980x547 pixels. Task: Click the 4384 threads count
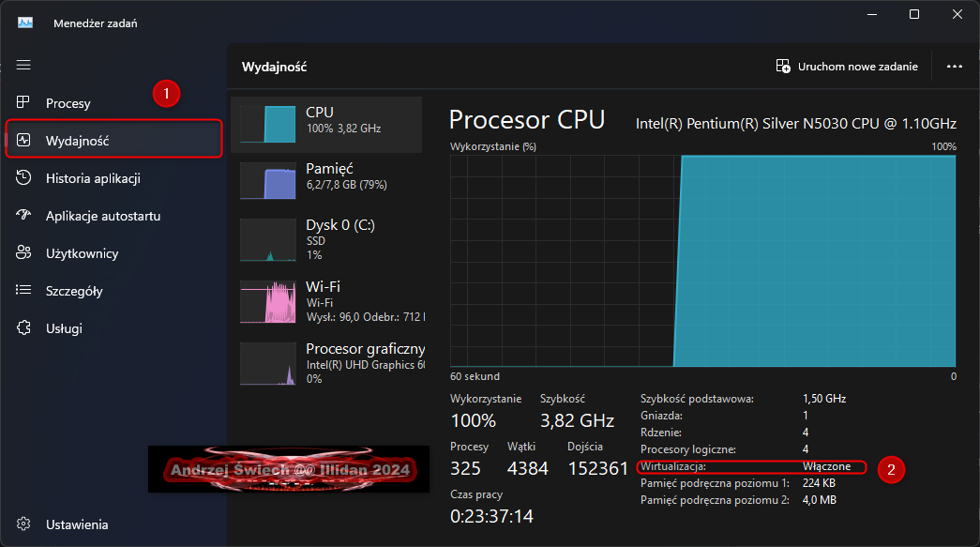[527, 468]
